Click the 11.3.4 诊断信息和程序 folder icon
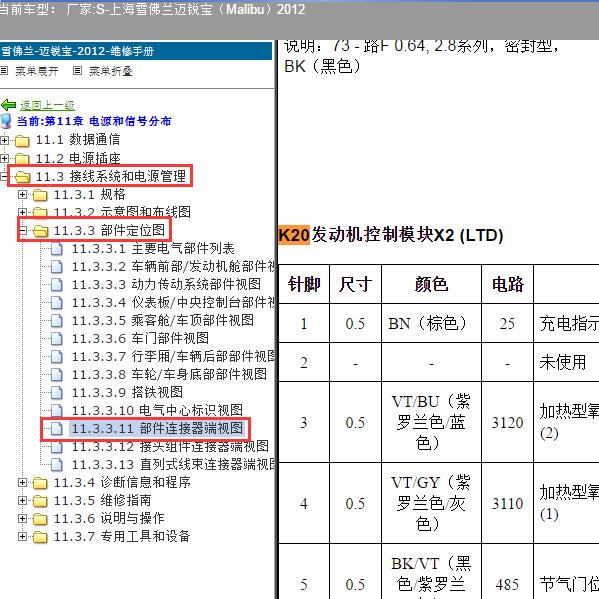Image resolution: width=599 pixels, height=599 pixels. click(x=40, y=483)
